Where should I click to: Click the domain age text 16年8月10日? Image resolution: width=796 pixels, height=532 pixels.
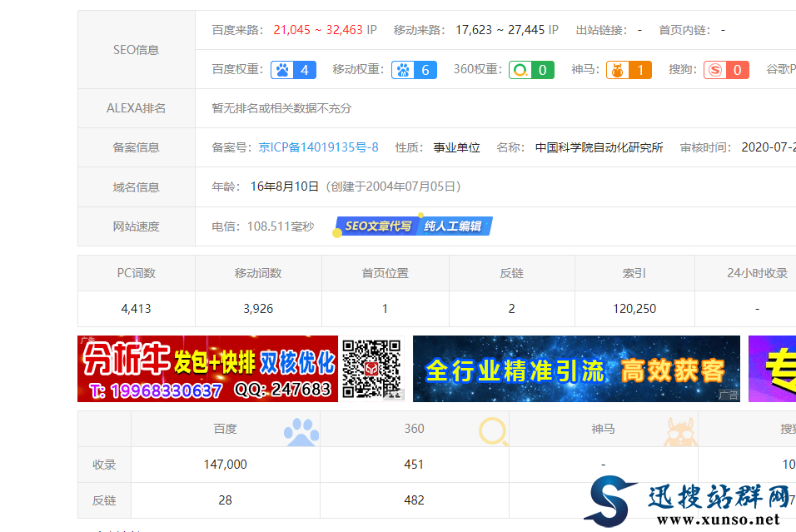pos(285,186)
